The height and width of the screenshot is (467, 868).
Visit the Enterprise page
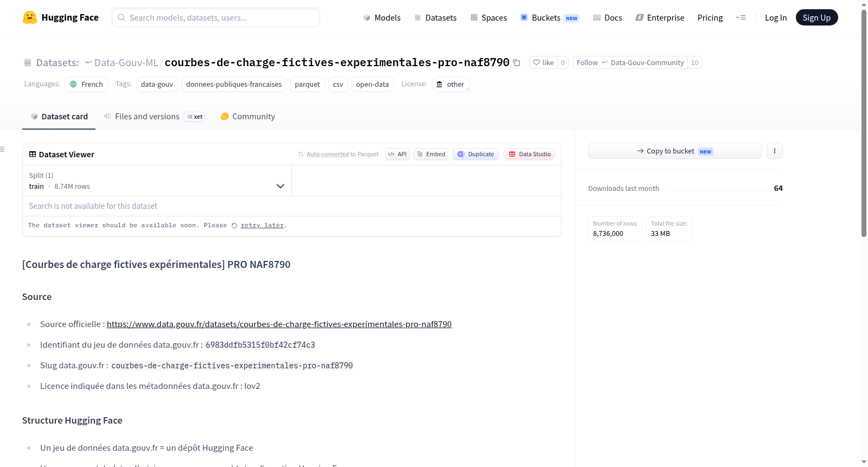pyautogui.click(x=660, y=17)
